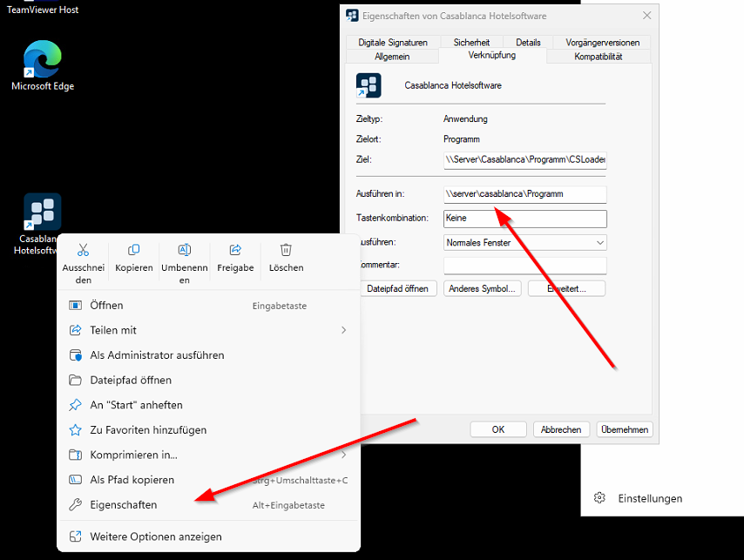Click the value text "Anwendung"
Viewport: 744px width, 560px height.
tap(465, 118)
